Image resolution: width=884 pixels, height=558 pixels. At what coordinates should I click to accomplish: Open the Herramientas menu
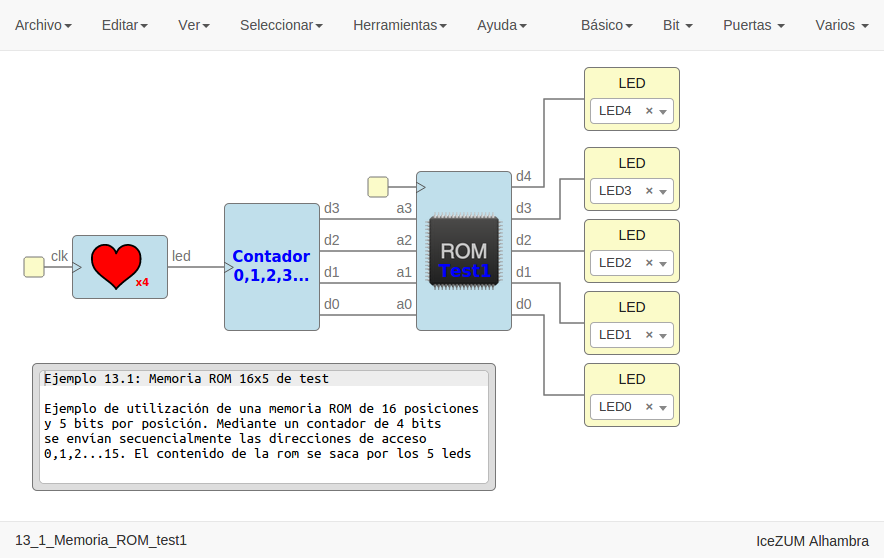[399, 25]
